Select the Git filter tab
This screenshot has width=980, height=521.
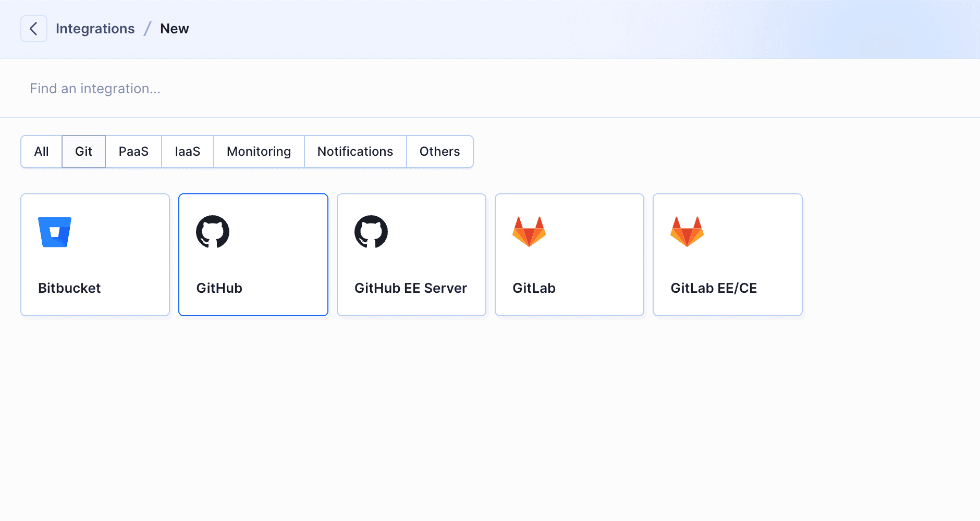(83, 152)
